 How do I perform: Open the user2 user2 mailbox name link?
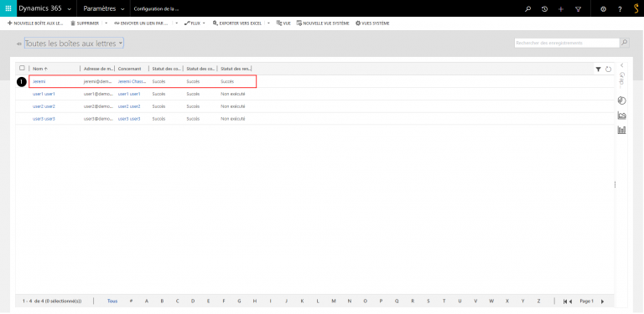(44, 106)
